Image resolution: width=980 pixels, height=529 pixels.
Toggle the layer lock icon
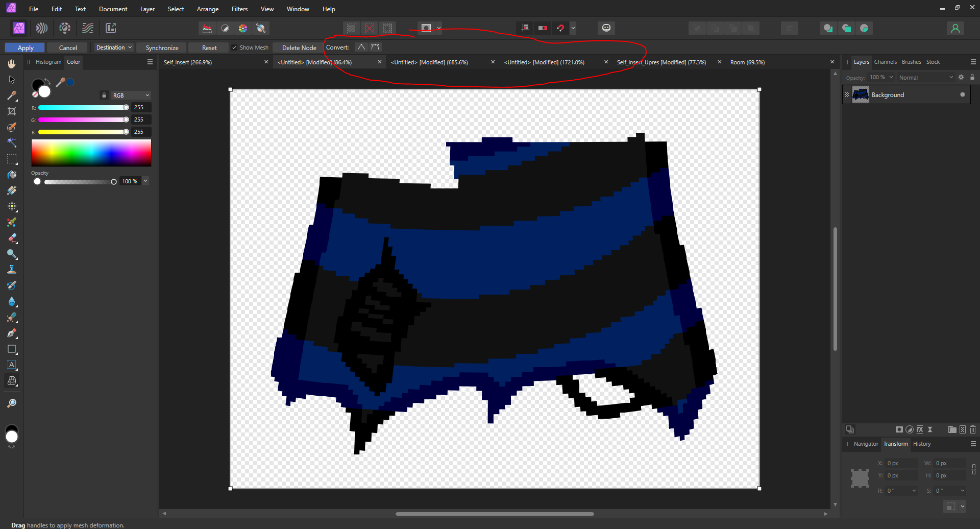tap(972, 78)
